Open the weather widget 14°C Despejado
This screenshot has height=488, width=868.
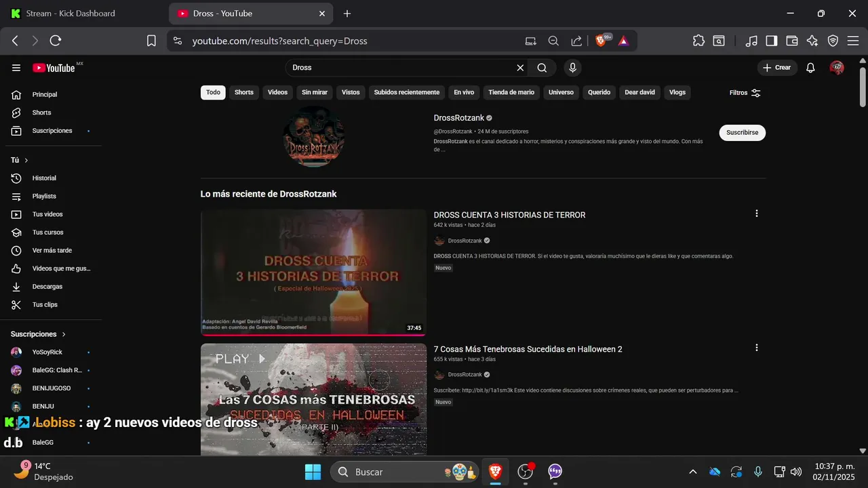tap(43, 471)
